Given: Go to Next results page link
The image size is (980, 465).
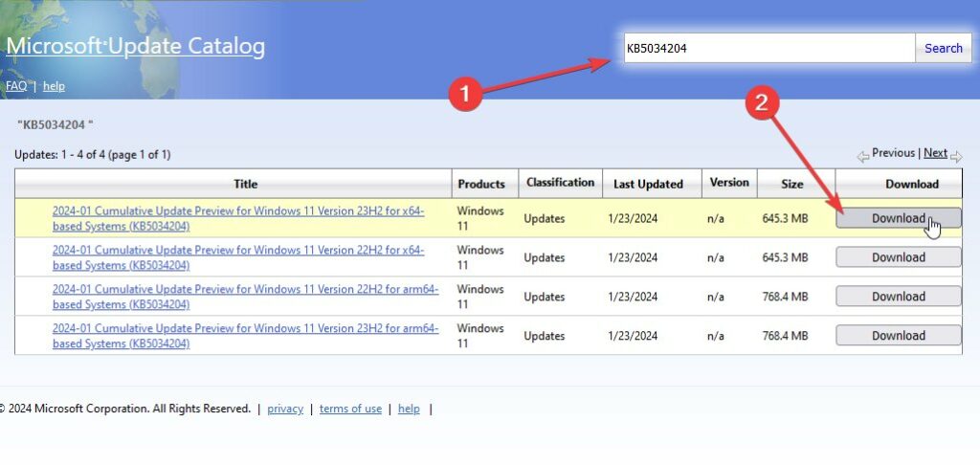Looking at the screenshot, I should (935, 153).
